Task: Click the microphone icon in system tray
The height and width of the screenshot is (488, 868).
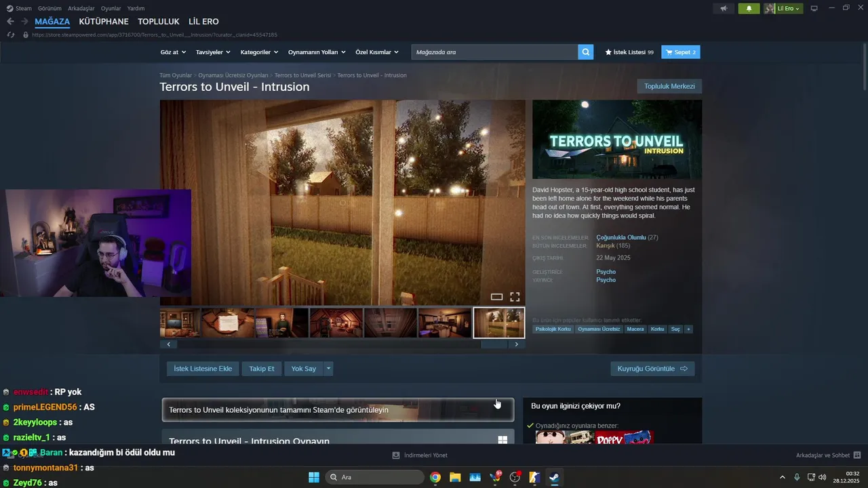Action: [x=797, y=477]
